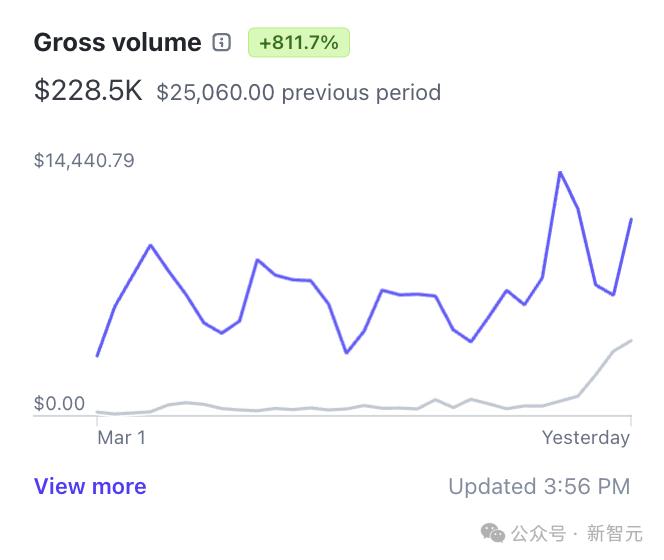Open the View more link
Image resolution: width=664 pixels, height=560 pixels.
tap(90, 486)
